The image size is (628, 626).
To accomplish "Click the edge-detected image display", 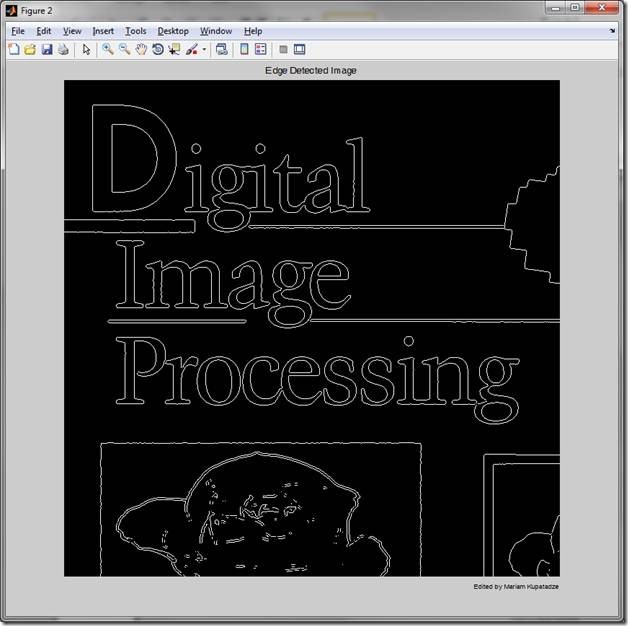I will coord(312,328).
